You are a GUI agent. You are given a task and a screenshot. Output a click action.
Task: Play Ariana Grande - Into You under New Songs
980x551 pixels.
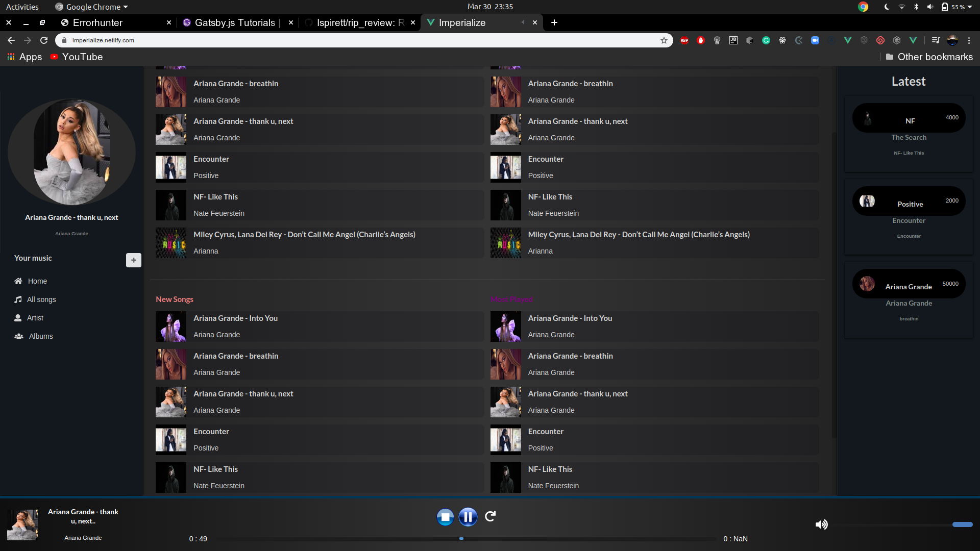point(235,318)
